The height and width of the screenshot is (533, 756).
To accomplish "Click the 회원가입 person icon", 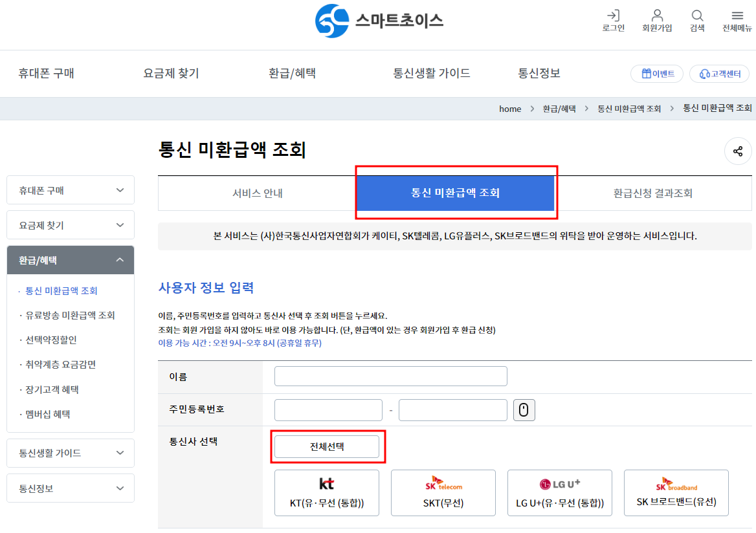I will [x=656, y=16].
